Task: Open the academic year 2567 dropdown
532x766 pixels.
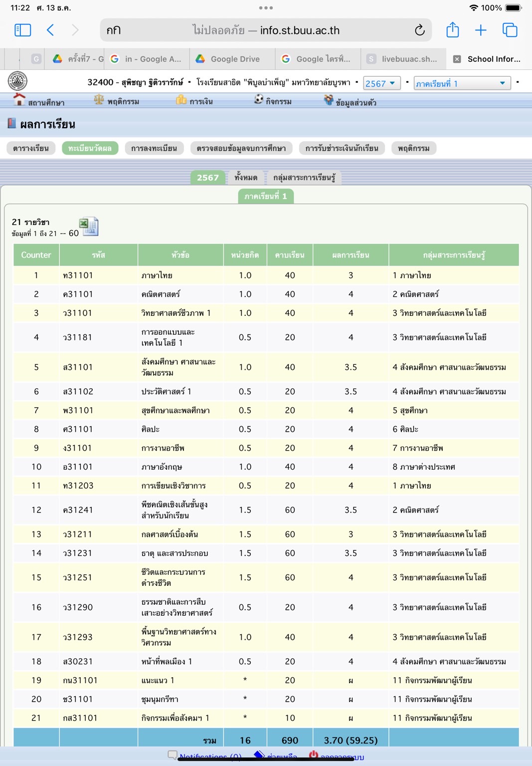Action: point(382,83)
